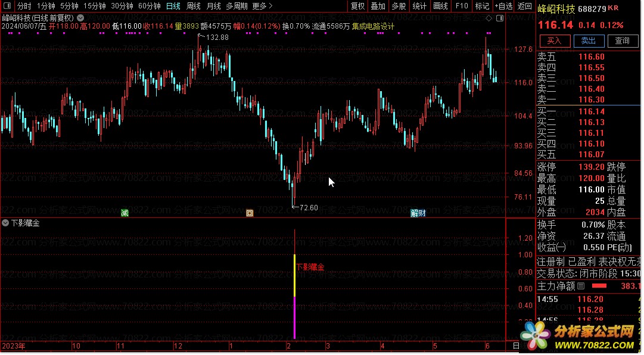Click the 涨停 value 139.20
The image size is (644, 355).
[x=592, y=167]
